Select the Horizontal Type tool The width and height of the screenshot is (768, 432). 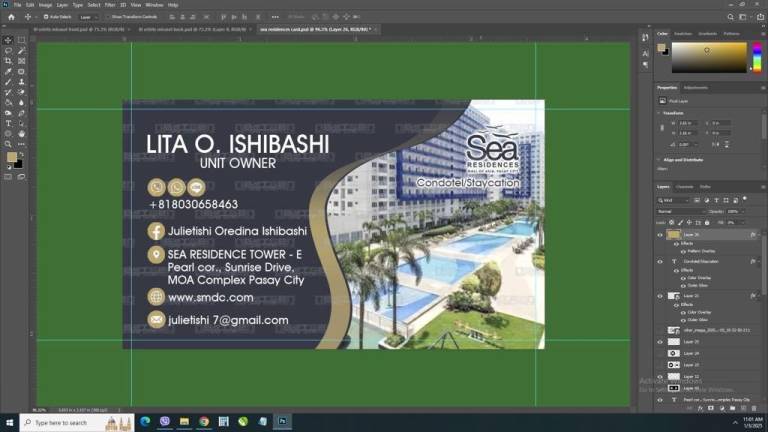[8, 123]
